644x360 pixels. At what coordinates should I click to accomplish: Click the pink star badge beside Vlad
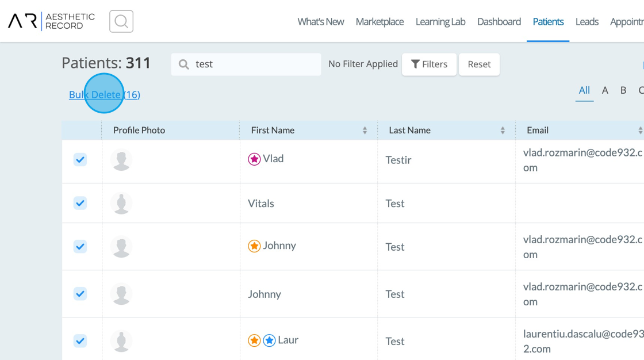(x=254, y=159)
